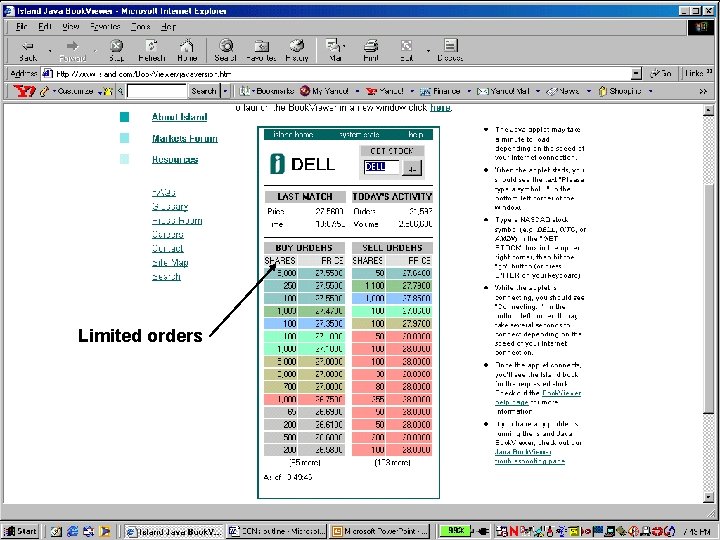The width and height of the screenshot is (720, 540).
Task: Open the File menu
Action: tap(21, 27)
